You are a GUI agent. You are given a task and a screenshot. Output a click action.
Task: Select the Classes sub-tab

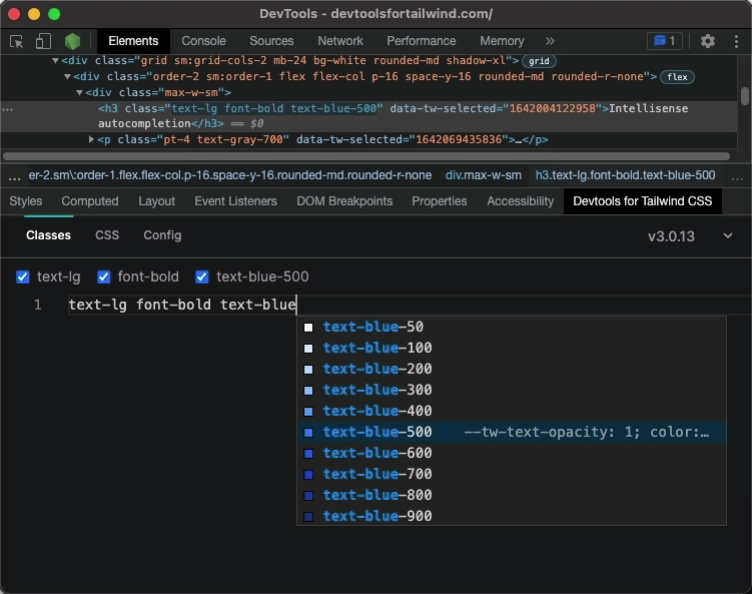(x=48, y=235)
